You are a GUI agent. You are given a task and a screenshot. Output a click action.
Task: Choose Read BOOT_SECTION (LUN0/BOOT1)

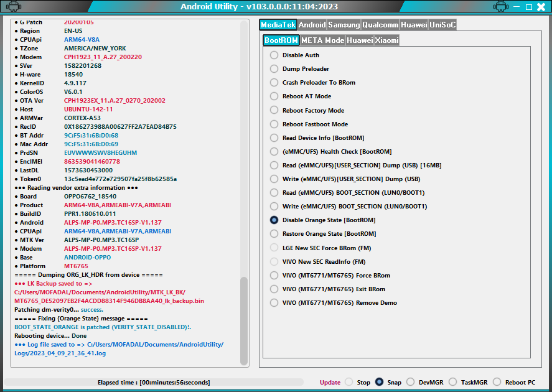(x=274, y=193)
